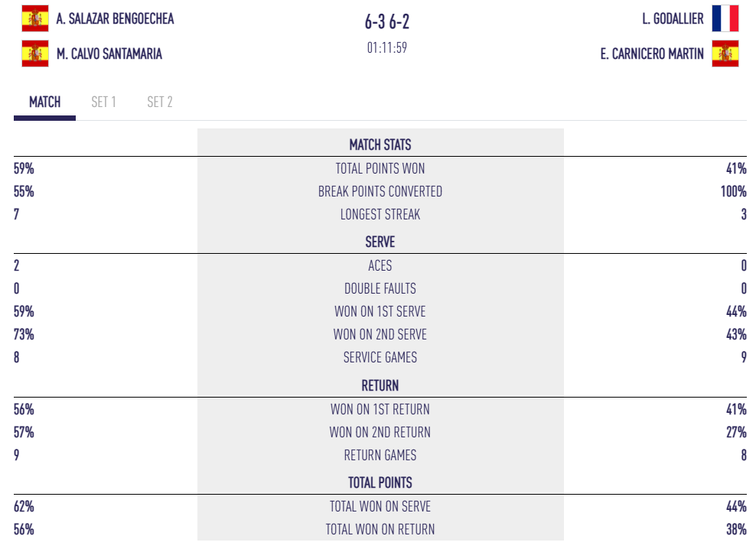Click the RETURN section header
This screenshot has height=552, width=756.
pyautogui.click(x=380, y=385)
